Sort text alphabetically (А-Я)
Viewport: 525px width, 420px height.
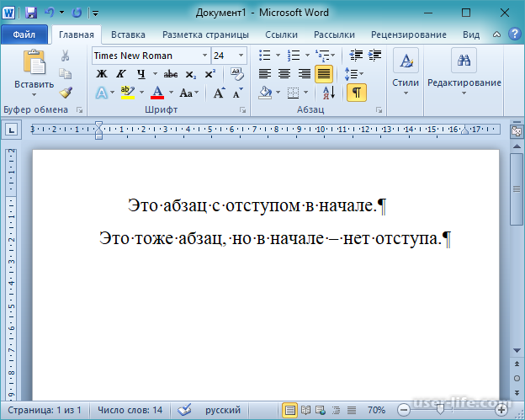[329, 93]
